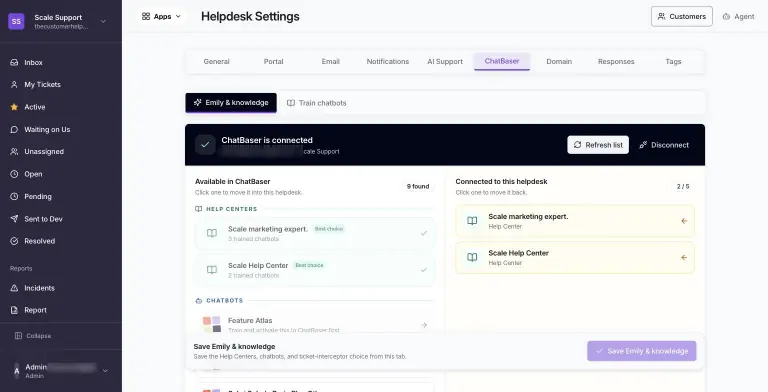Viewport: 768px width, 392px height.
Task: Click the Feature Atlas chatbot name
Action: coord(250,320)
